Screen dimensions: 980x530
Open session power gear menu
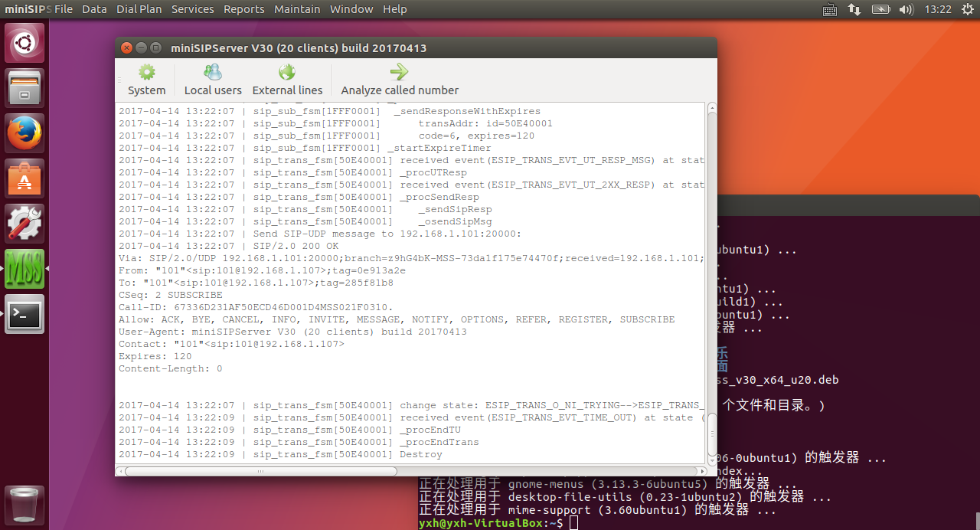point(967,9)
